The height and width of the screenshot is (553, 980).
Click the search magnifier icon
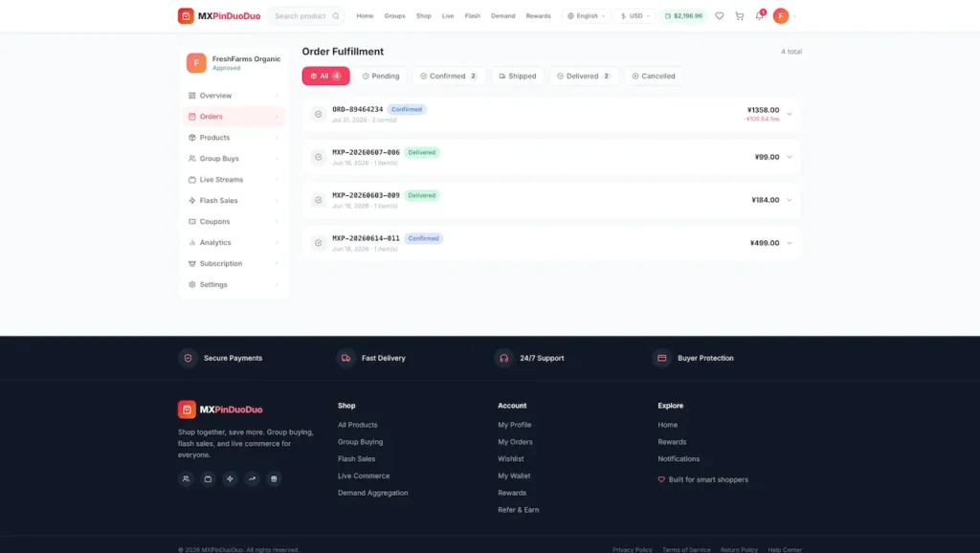point(336,15)
